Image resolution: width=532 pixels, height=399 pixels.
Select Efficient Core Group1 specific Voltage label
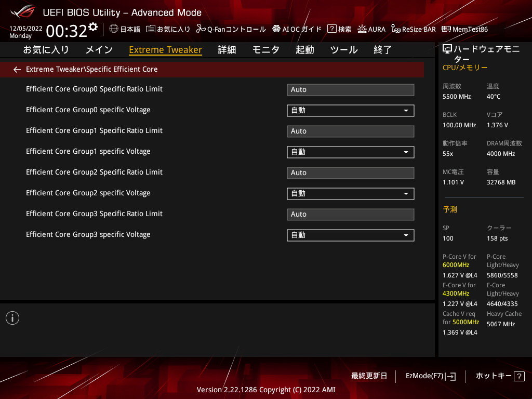[88, 151]
